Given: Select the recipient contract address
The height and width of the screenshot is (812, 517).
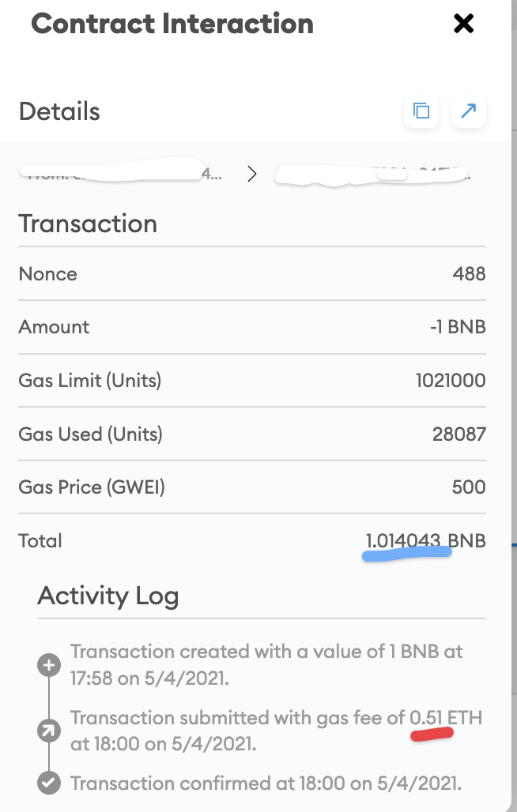Looking at the screenshot, I should (372, 172).
